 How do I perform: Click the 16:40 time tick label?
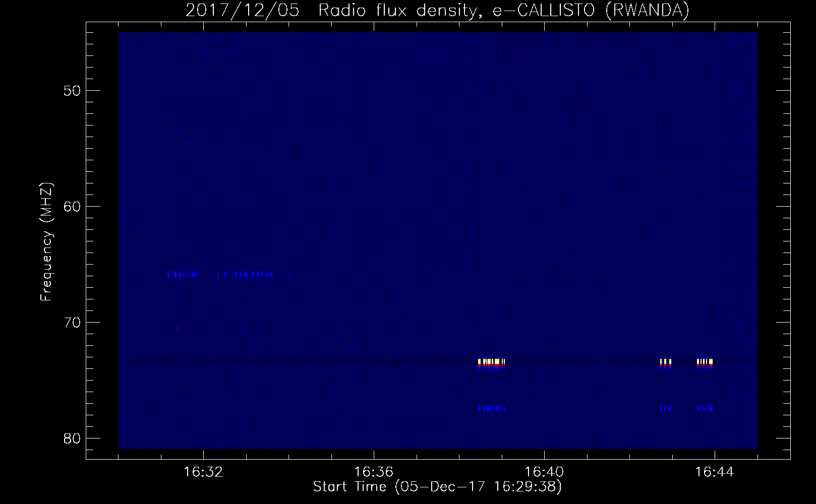coord(544,472)
